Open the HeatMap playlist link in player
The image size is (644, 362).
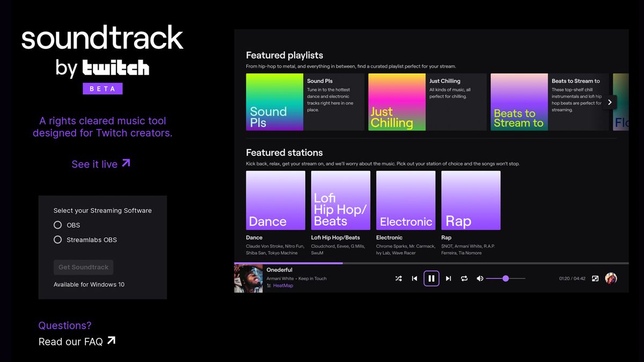pyautogui.click(x=283, y=286)
